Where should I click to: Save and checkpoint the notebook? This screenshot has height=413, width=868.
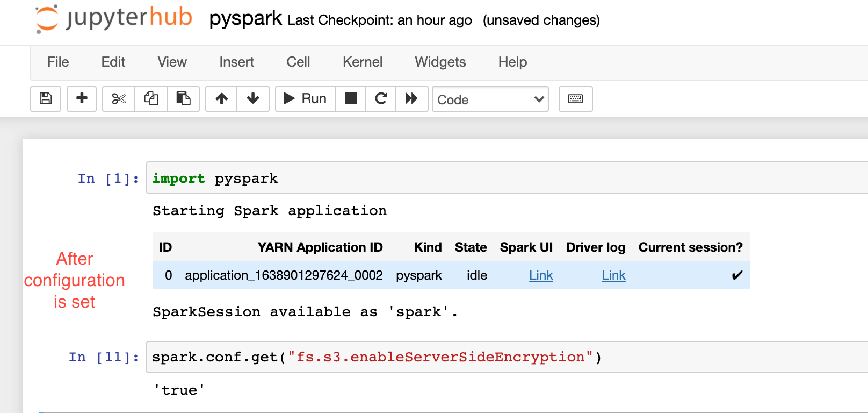[46, 99]
